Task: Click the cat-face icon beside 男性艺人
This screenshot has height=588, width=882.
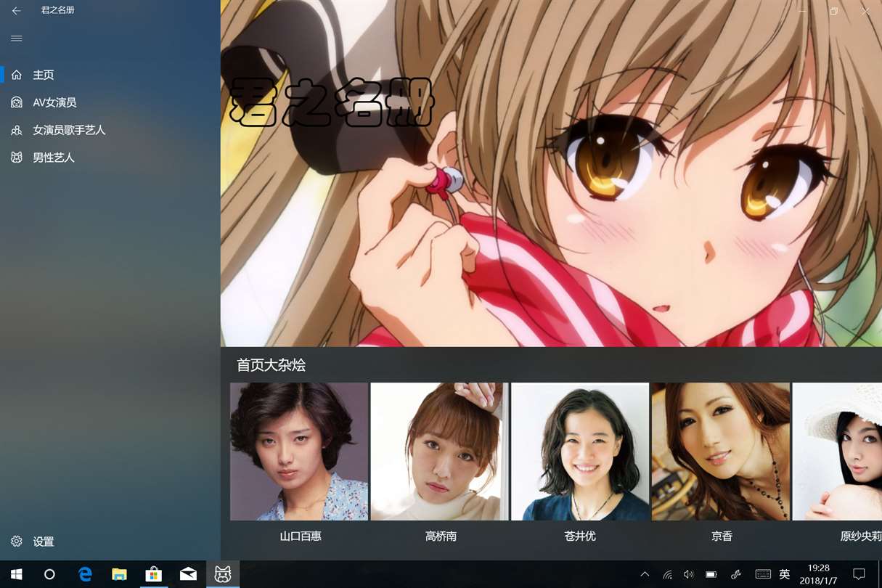Action: pos(17,158)
